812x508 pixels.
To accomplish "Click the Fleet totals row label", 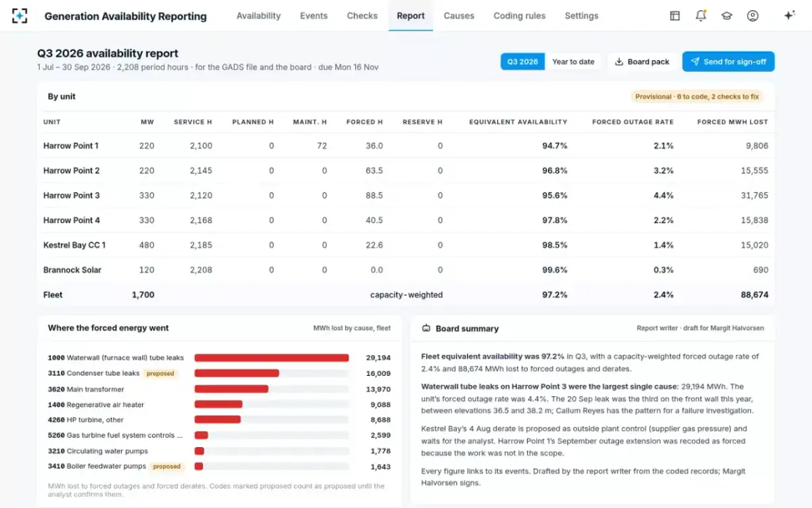I will tap(53, 295).
